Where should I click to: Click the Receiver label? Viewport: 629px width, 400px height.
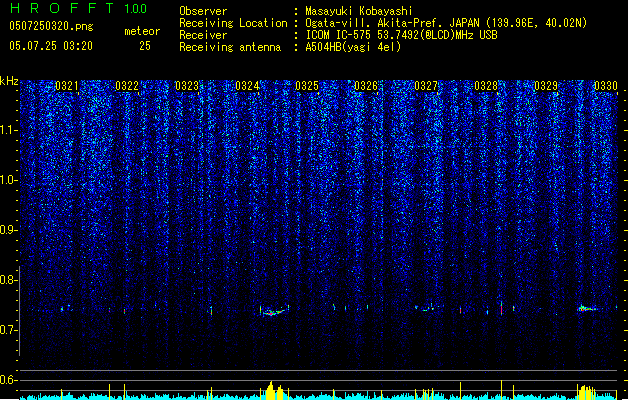tap(203, 35)
